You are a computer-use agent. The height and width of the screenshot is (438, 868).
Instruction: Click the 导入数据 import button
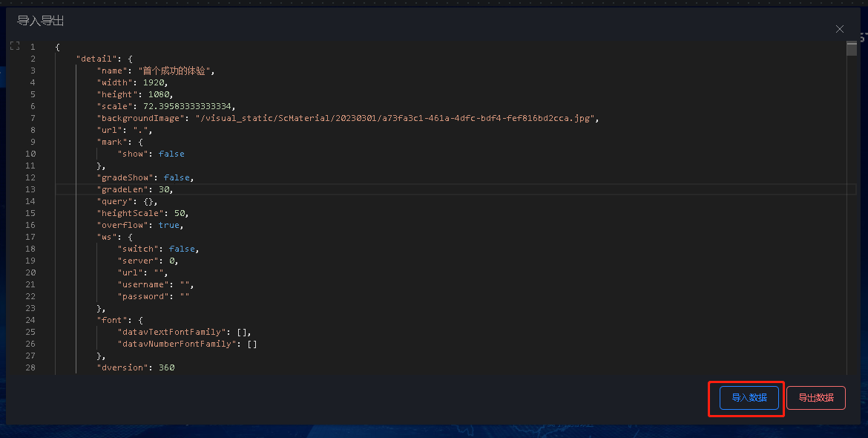point(749,398)
